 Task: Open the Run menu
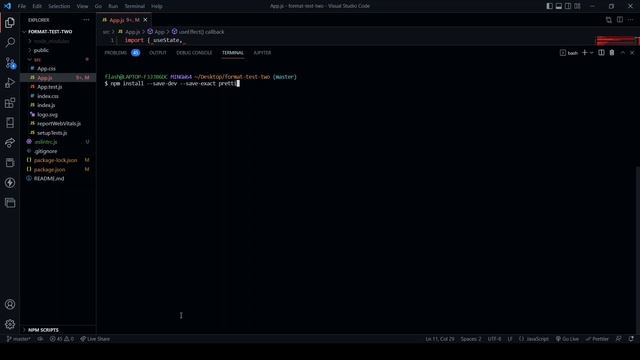[x=113, y=6]
